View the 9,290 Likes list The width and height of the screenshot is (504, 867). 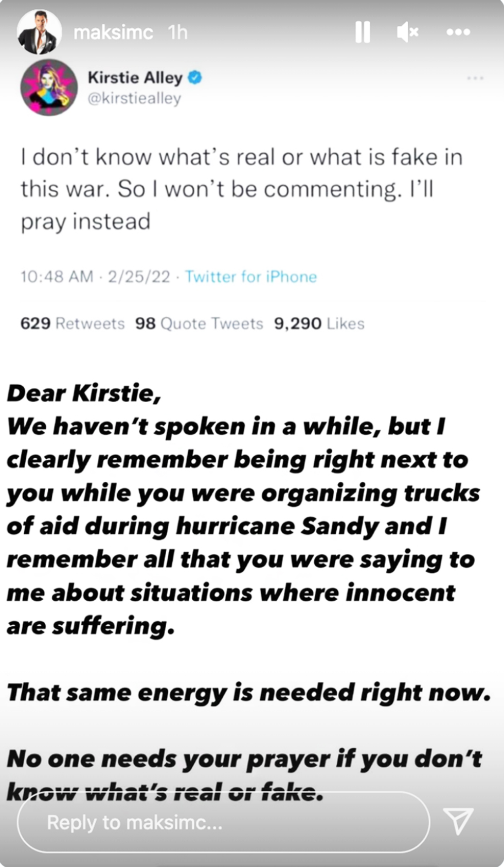(x=319, y=323)
